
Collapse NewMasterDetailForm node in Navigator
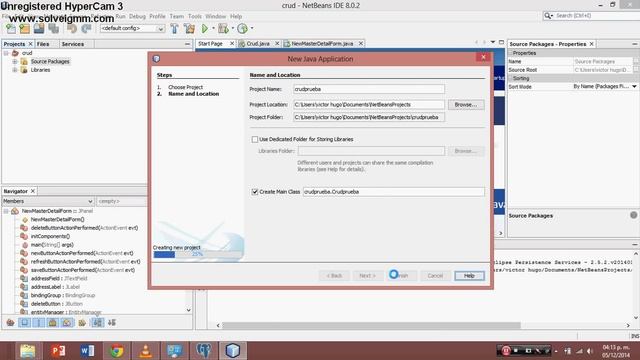point(6,211)
